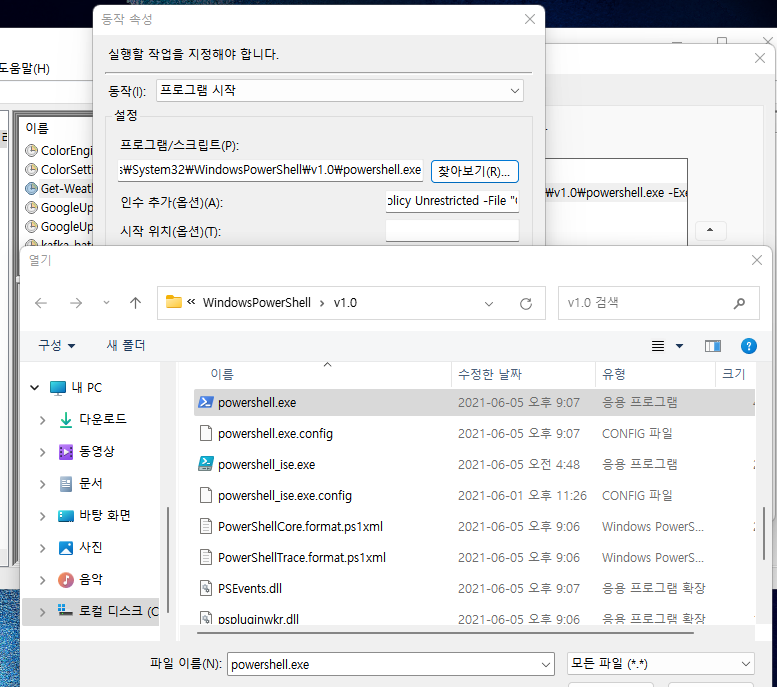Open the 도움말(H) menu
The width and height of the screenshot is (777, 687).
pos(24,68)
